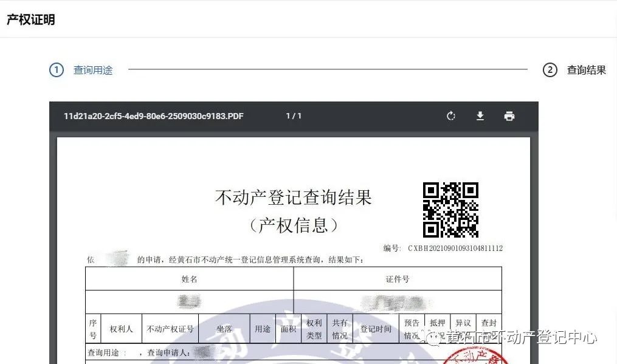
Task: Click the 1 / 1 page indicator
Action: point(294,116)
